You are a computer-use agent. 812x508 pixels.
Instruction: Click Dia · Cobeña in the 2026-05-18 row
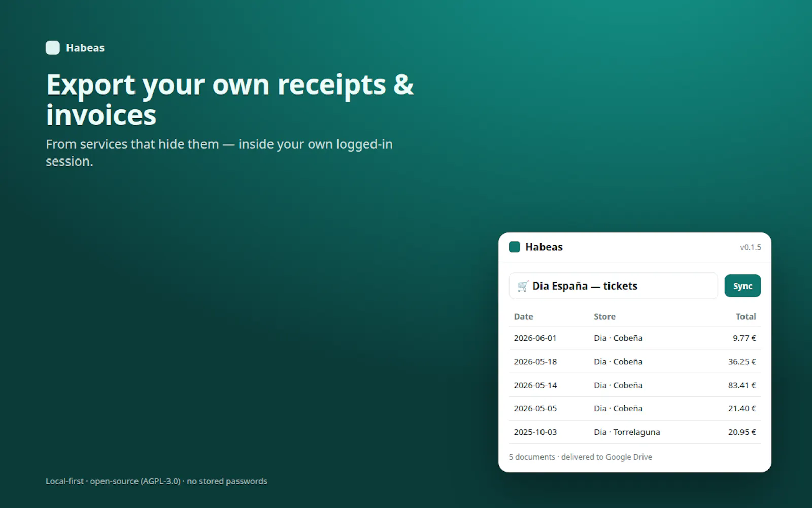(618, 362)
